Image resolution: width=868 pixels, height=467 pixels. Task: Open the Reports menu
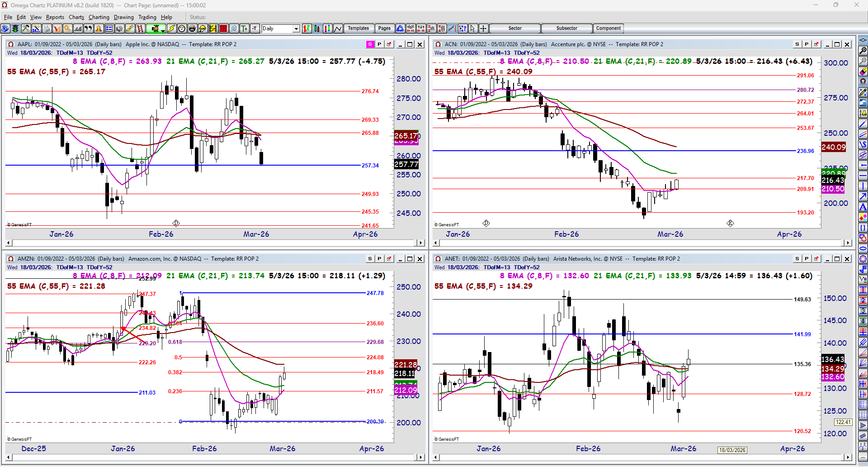[x=55, y=17]
